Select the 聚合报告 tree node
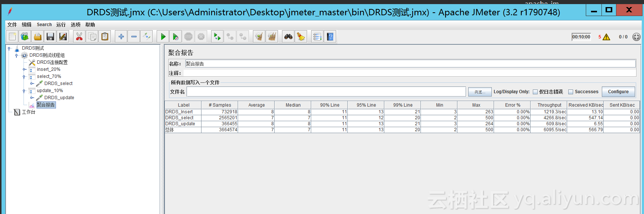The height and width of the screenshot is (214, 644). click(x=46, y=105)
